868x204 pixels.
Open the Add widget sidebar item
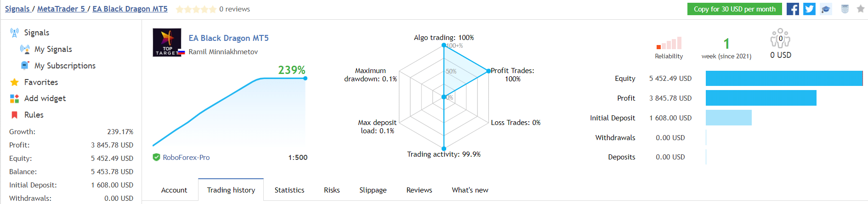45,98
